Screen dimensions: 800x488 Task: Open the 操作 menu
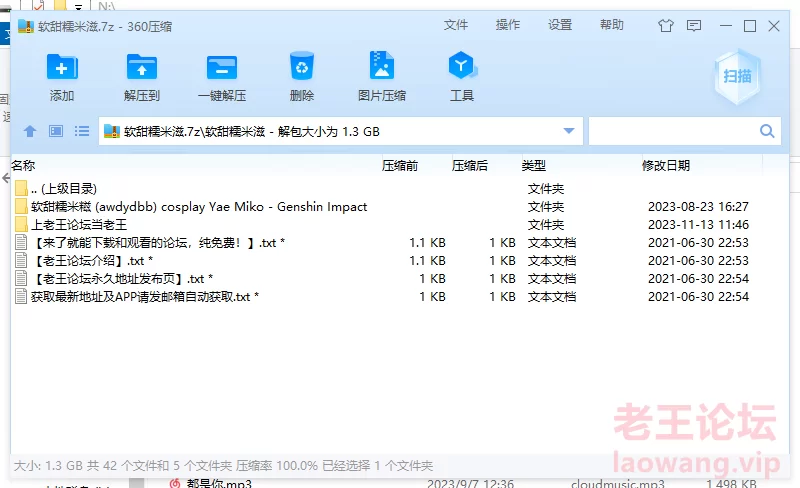click(x=508, y=25)
